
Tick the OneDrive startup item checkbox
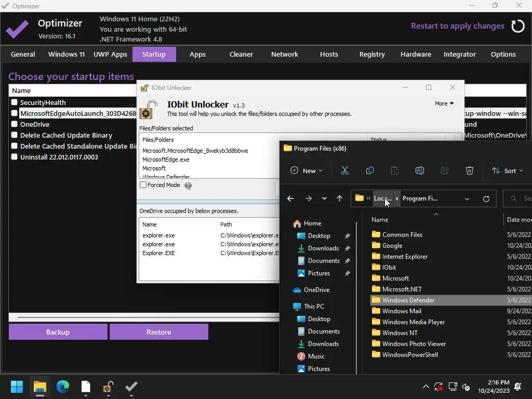(14, 124)
